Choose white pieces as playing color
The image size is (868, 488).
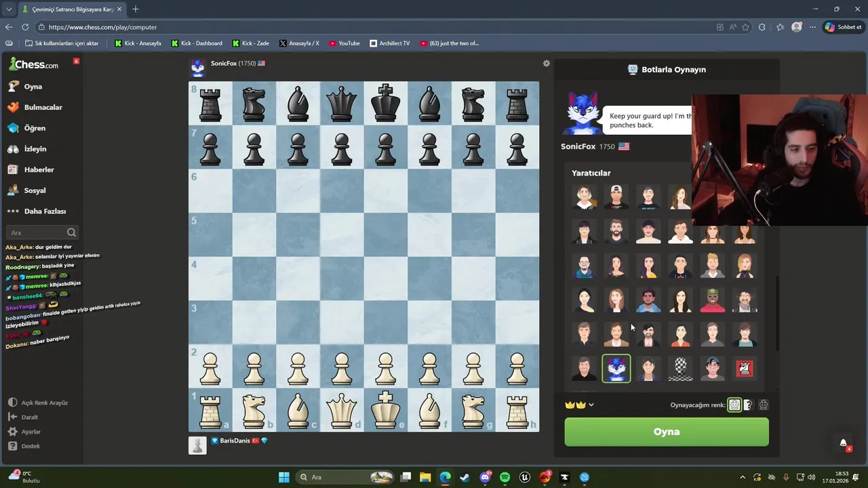pyautogui.click(x=734, y=405)
